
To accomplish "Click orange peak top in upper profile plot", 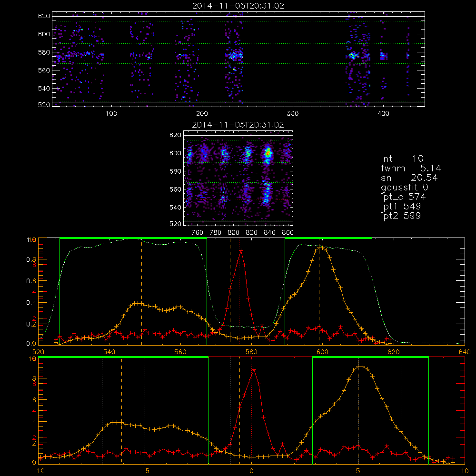I will (x=320, y=248).
